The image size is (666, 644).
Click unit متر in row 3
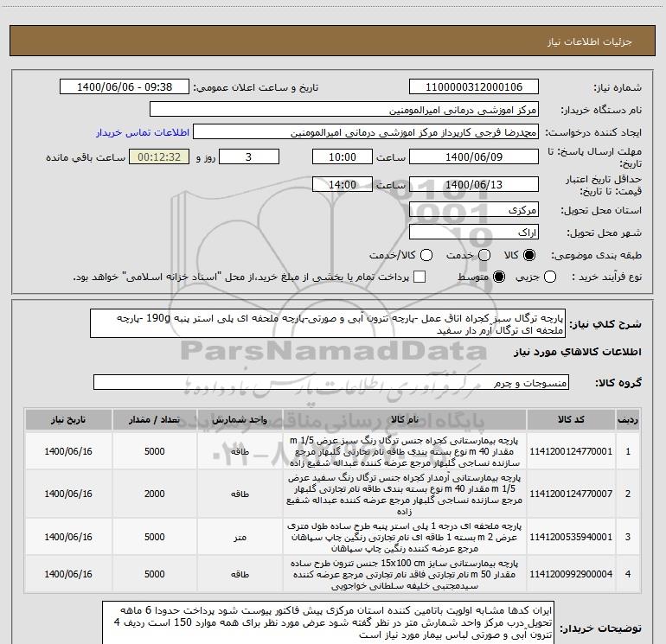coord(240,538)
